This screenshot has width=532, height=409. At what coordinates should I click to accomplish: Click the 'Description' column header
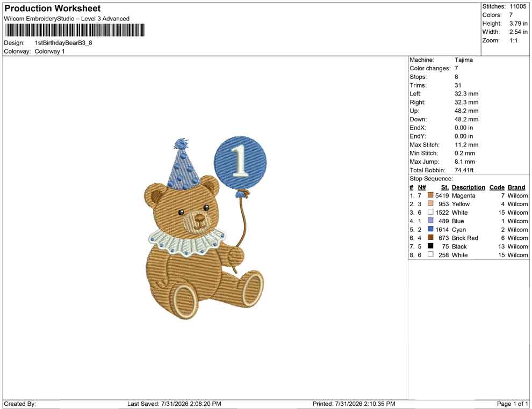coord(469,187)
